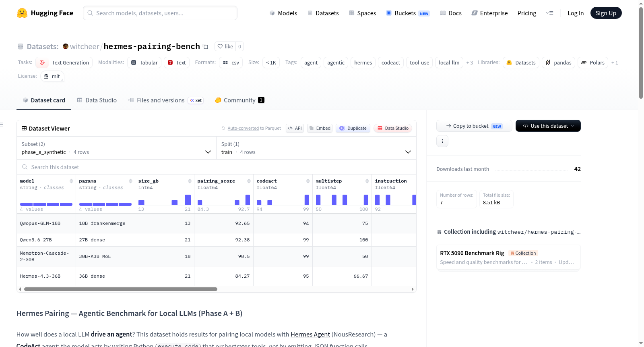Open the Files and versions tab

click(x=166, y=100)
